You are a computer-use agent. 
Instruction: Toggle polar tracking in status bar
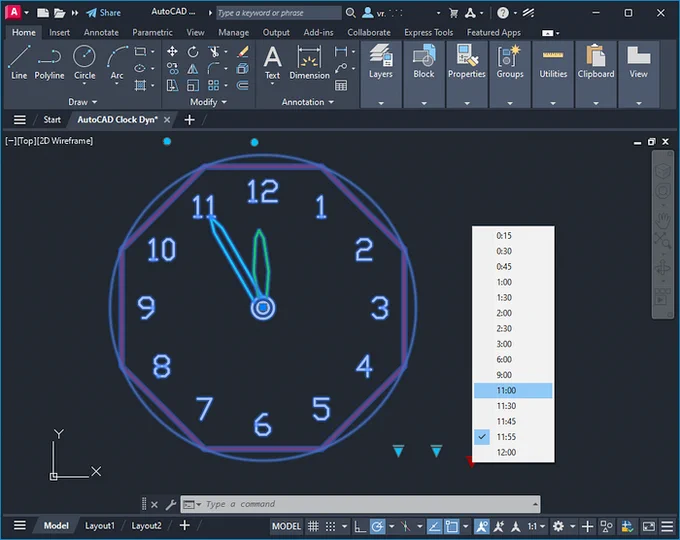point(377,527)
